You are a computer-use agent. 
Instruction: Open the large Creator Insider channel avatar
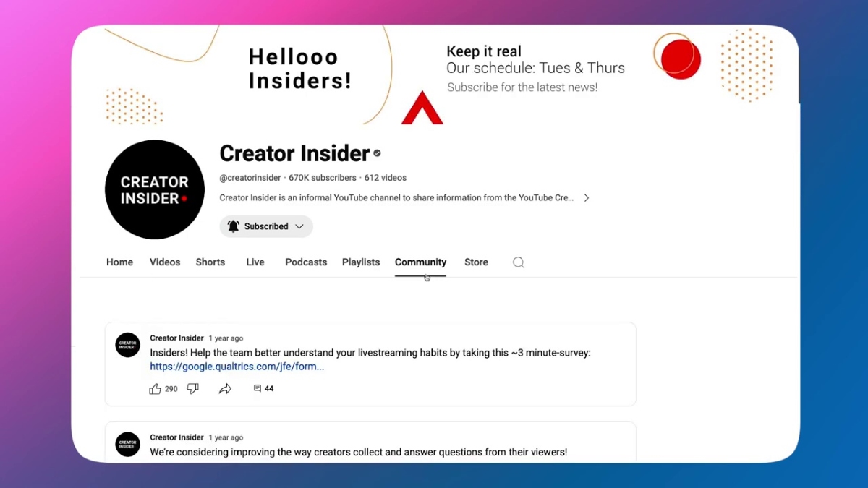click(x=155, y=189)
